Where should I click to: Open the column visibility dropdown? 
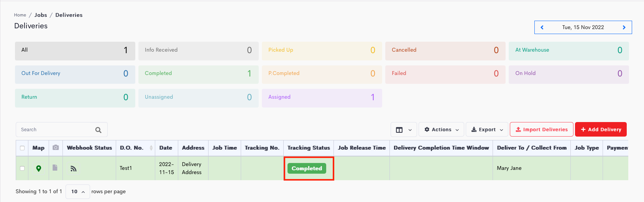coord(404,130)
